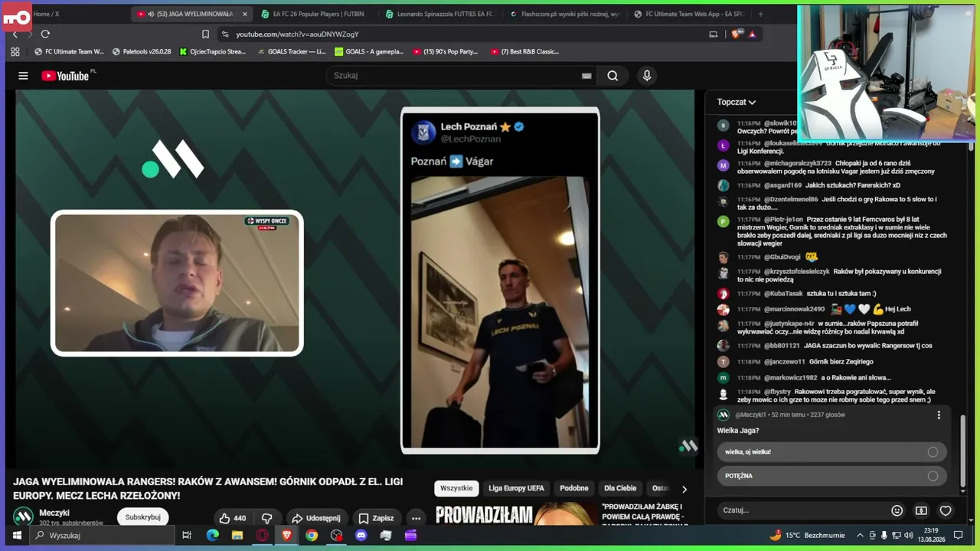980x551 pixels.
Task: Close the active YouTube tab
Action: click(245, 14)
